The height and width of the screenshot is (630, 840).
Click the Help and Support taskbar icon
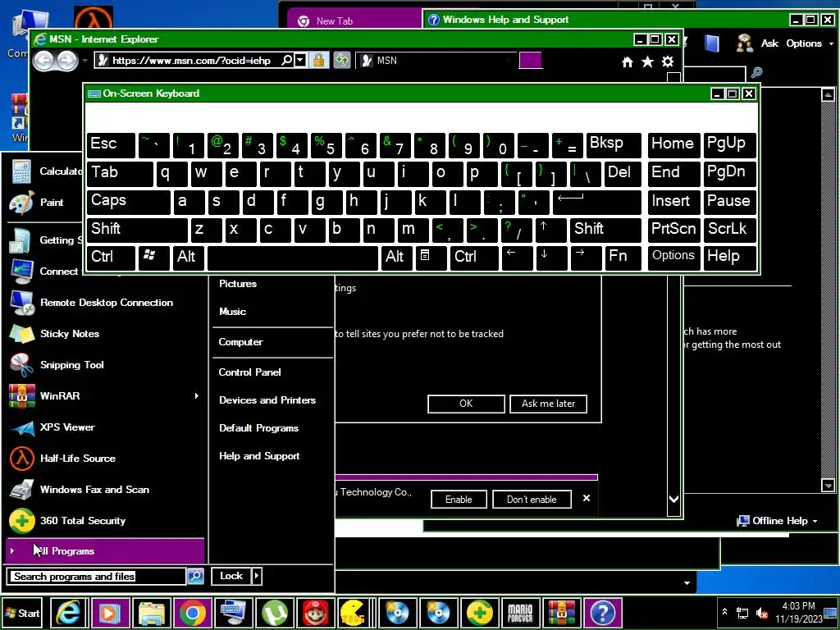[x=603, y=612]
